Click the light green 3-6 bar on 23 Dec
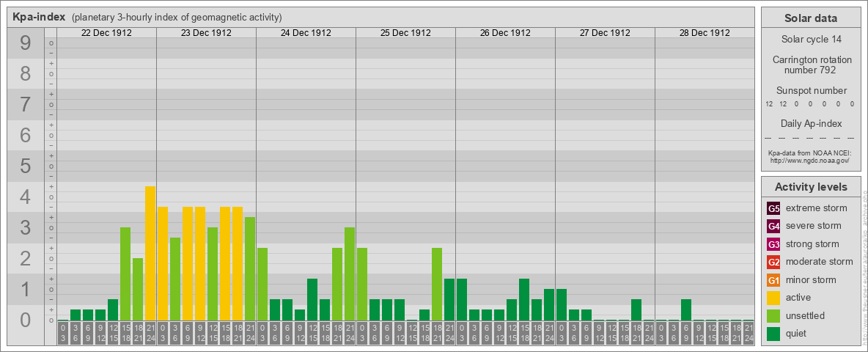The width and height of the screenshot is (868, 352). click(175, 279)
